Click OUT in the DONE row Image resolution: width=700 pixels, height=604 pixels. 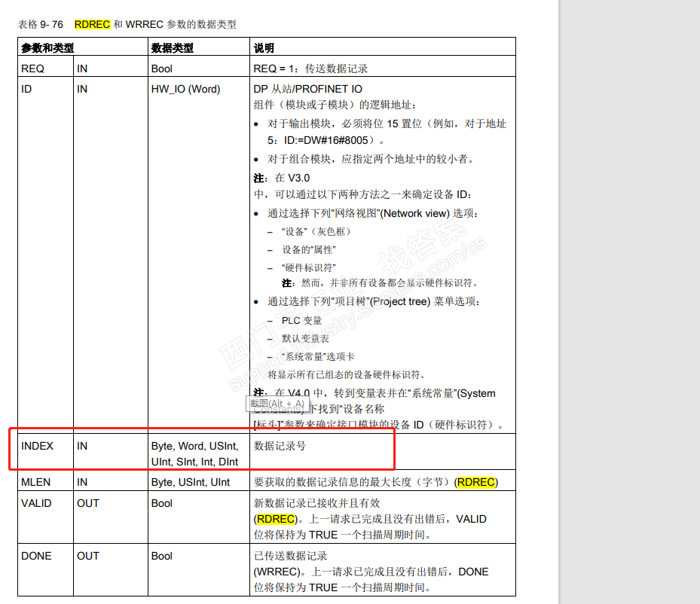[x=88, y=557]
